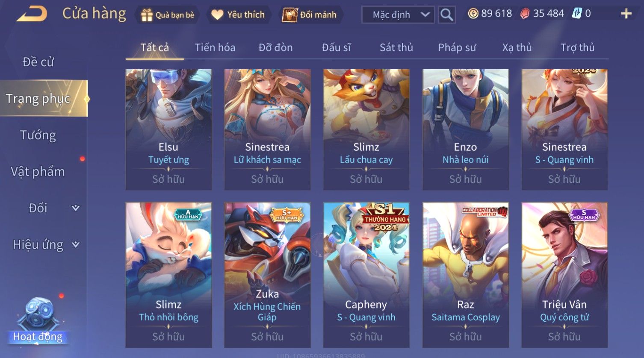This screenshot has height=358, width=644.
Task: Open Raz Saitama Cosplay skin card
Action: (466, 275)
